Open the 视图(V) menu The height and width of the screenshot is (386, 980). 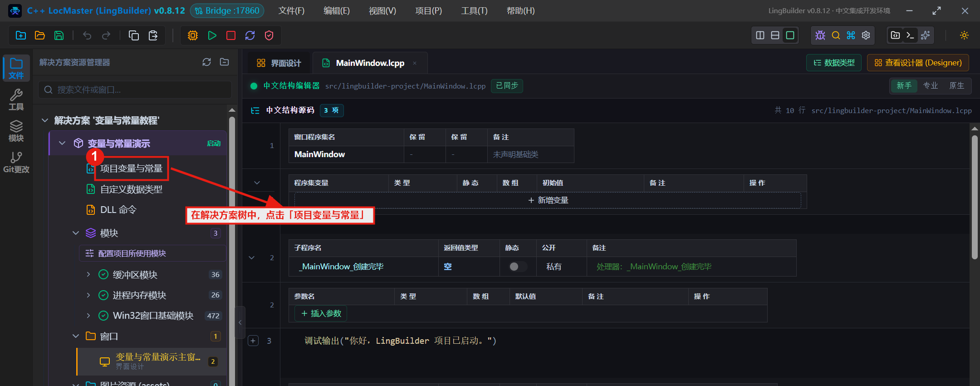pos(382,10)
